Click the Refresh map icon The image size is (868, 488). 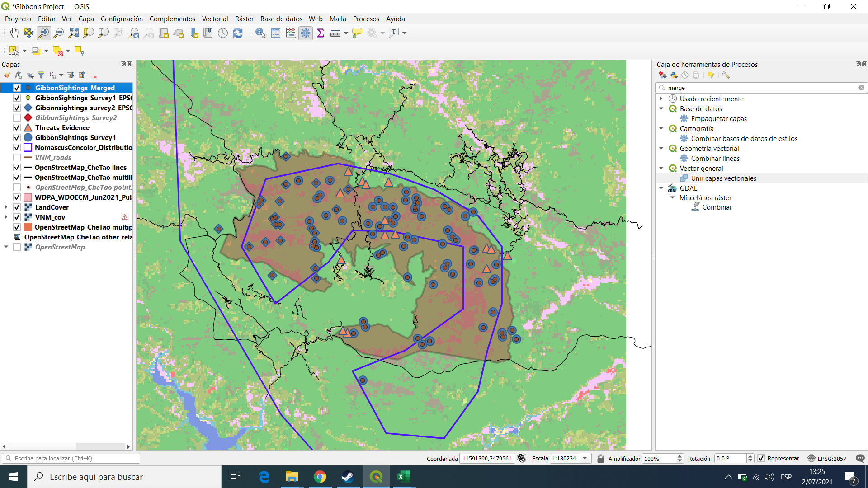238,33
